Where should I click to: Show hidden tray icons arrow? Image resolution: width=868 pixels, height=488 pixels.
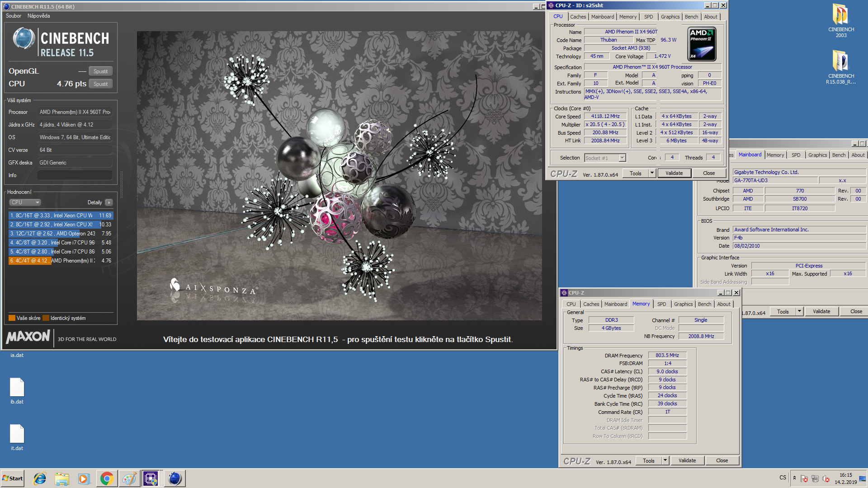tap(794, 478)
